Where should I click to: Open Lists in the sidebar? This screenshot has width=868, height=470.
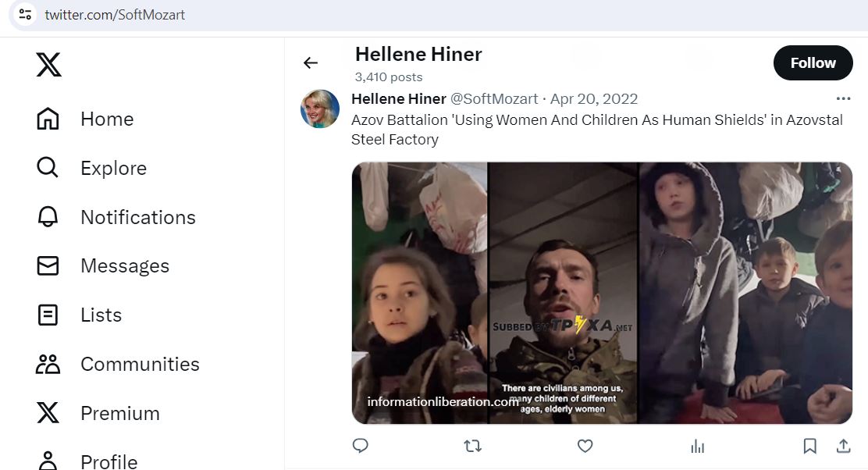79,315
